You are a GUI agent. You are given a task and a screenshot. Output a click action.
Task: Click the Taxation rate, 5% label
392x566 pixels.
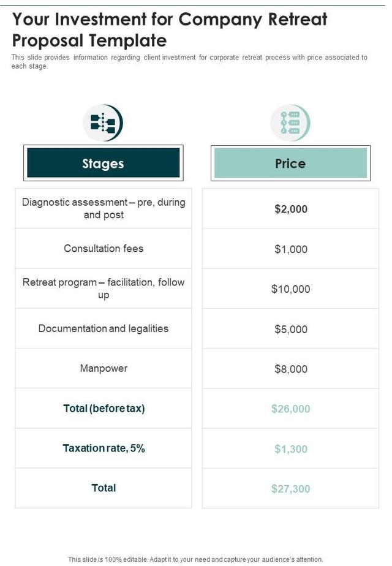pyautogui.click(x=104, y=448)
